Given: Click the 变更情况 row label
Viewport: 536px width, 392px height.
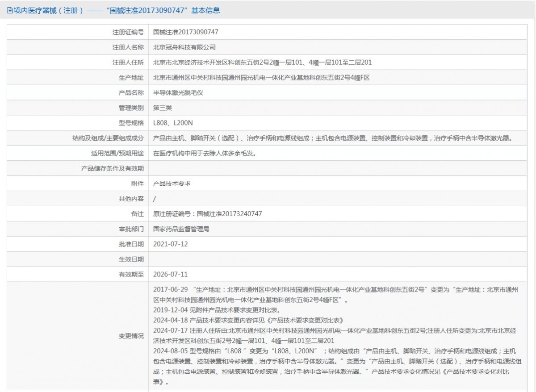Looking at the screenshot, I should (x=131, y=336).
